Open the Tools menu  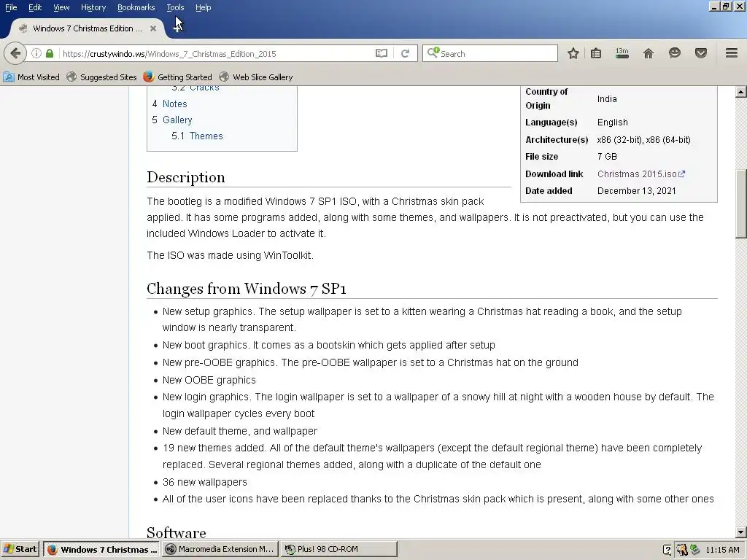[x=175, y=7]
